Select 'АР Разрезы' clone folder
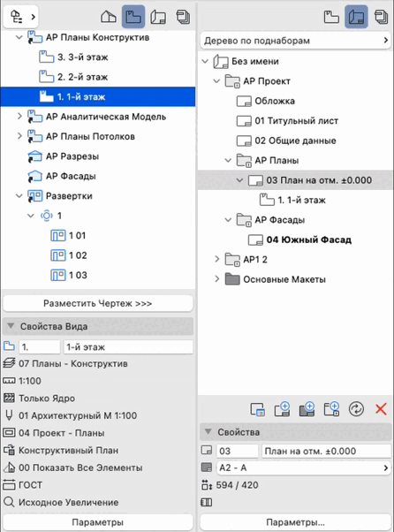The image size is (394, 532). coord(72,156)
